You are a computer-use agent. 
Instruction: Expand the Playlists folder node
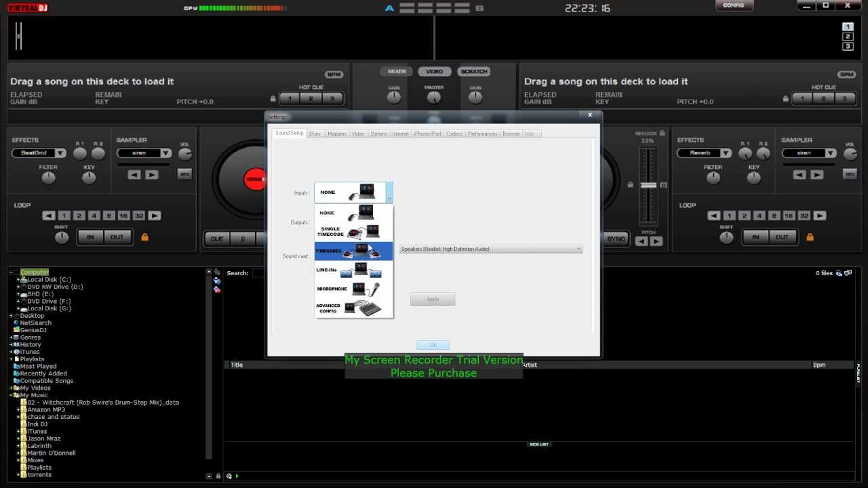(x=12, y=359)
